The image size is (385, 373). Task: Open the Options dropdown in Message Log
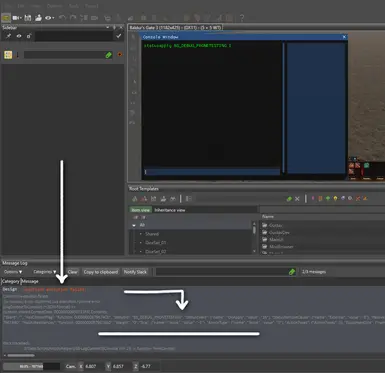(13, 272)
